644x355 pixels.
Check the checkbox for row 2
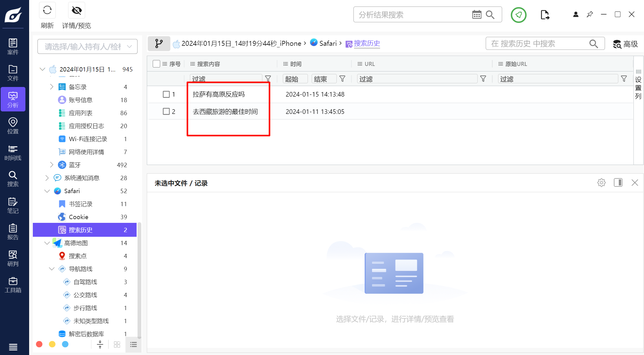click(x=166, y=111)
